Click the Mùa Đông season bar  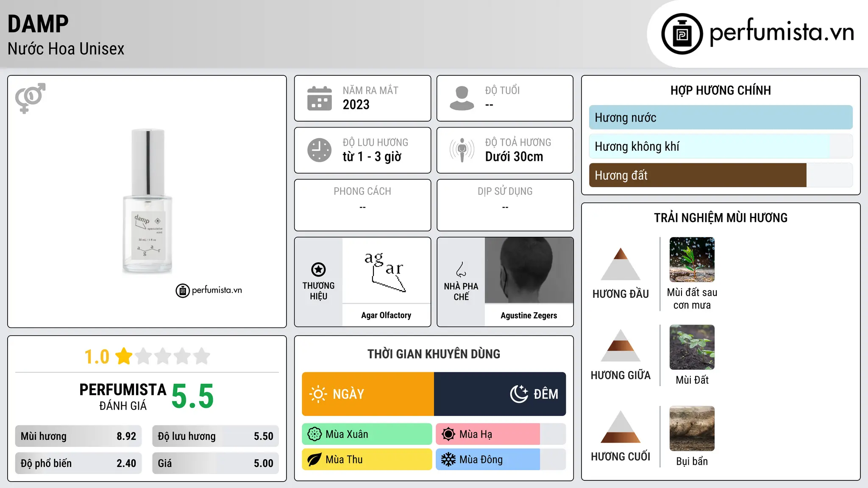tap(501, 460)
